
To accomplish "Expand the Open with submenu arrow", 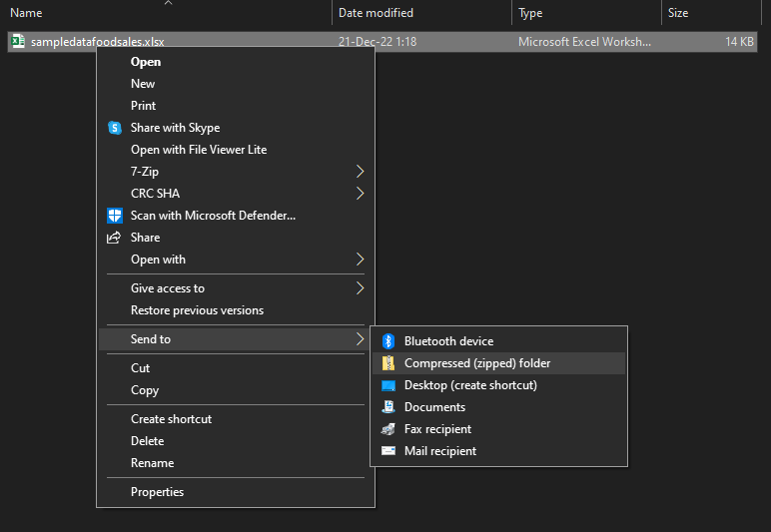I will coord(360,260).
